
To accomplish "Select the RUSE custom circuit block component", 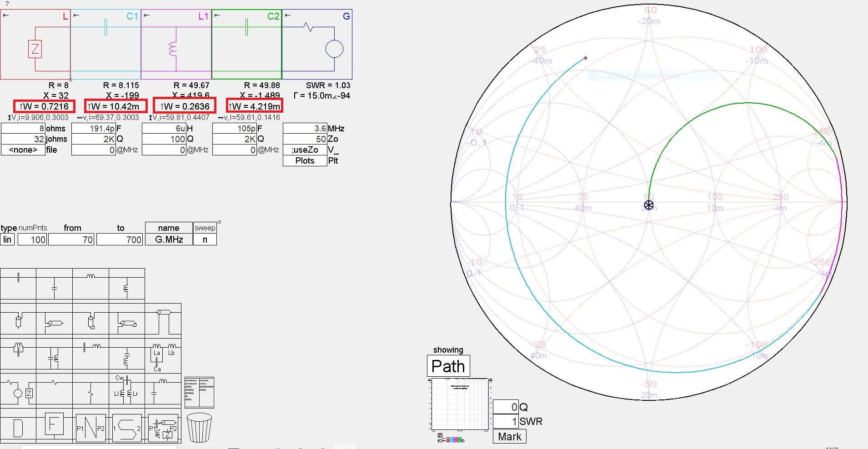I will 163,428.
